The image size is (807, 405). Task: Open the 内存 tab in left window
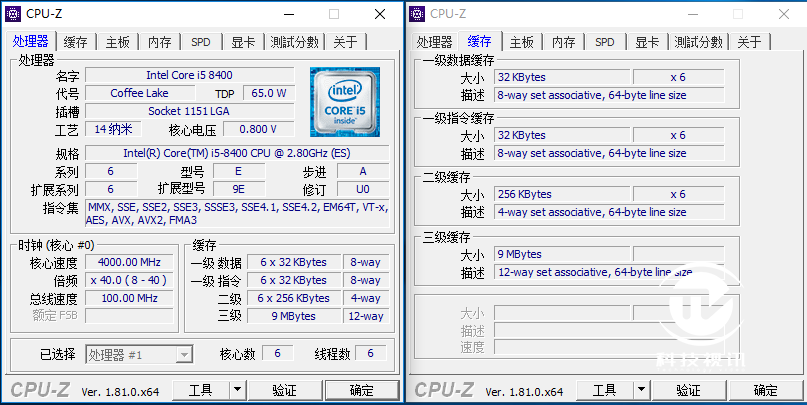click(159, 42)
